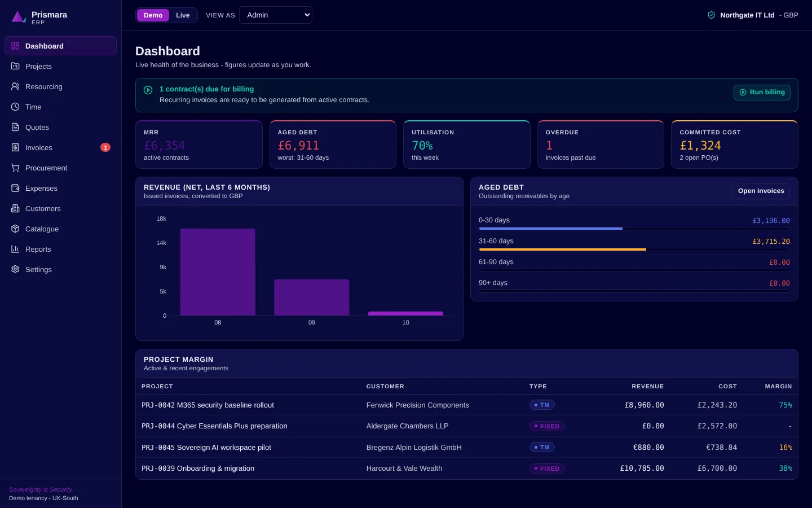Click the MRR £6,354 card

(199, 144)
